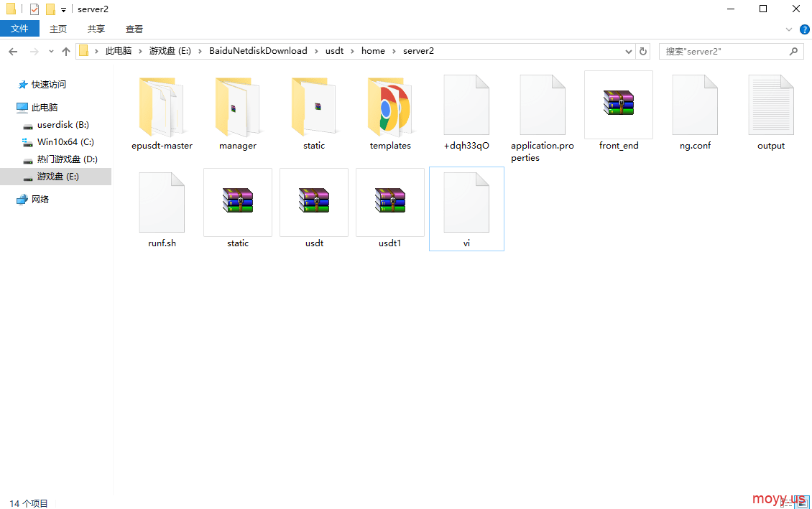812x509 pixels.
Task: Switch to the 共享 ribbon tab
Action: coord(96,29)
